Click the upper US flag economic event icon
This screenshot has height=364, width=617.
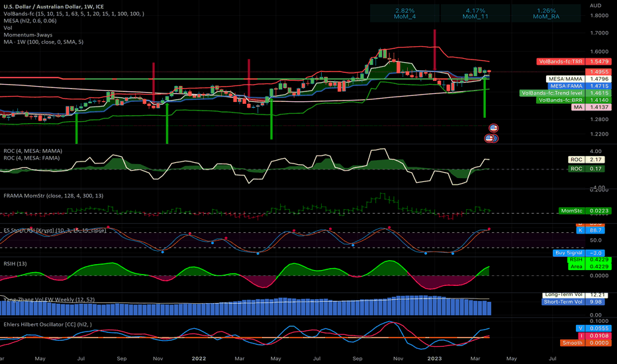[493, 128]
